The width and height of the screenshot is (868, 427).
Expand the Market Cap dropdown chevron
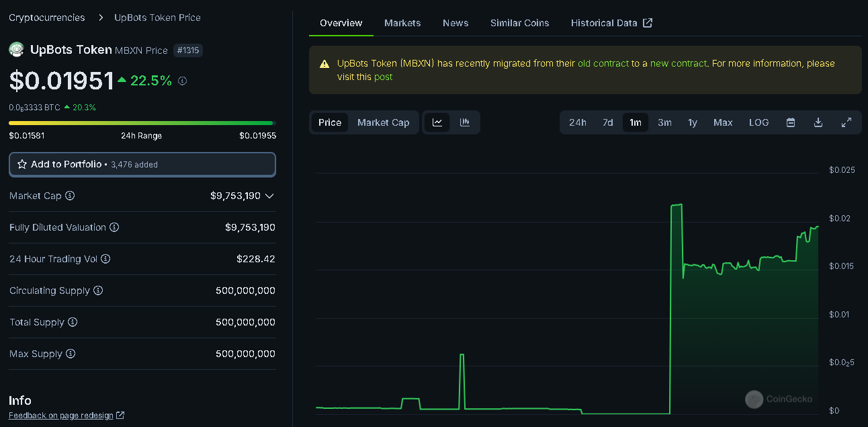pyautogui.click(x=269, y=196)
